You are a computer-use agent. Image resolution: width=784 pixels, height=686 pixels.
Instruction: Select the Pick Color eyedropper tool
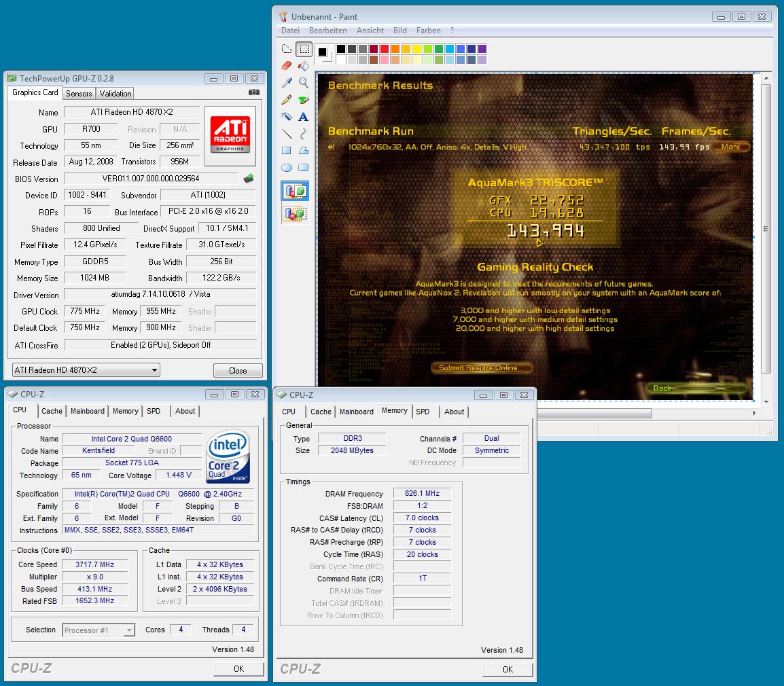coord(287,82)
